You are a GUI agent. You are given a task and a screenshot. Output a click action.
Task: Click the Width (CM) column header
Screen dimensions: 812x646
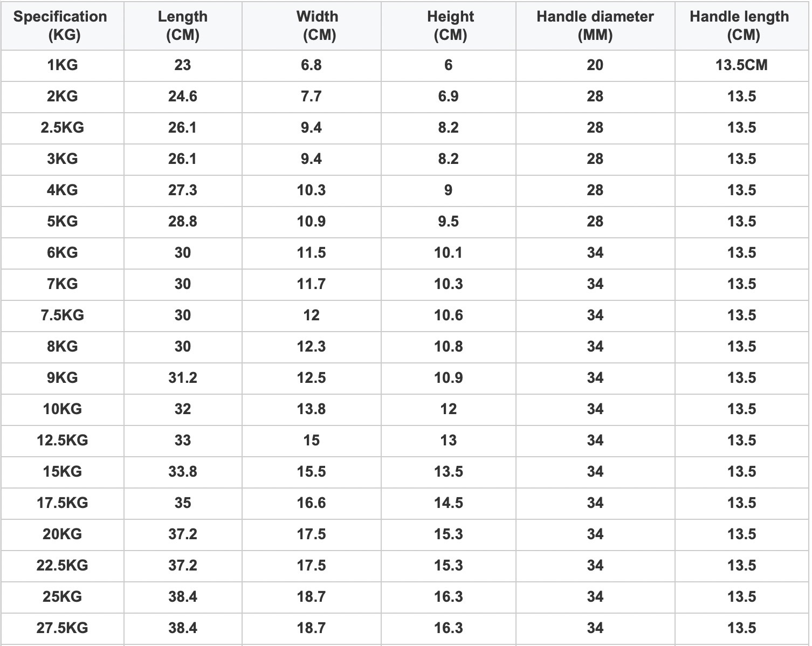pos(312,25)
